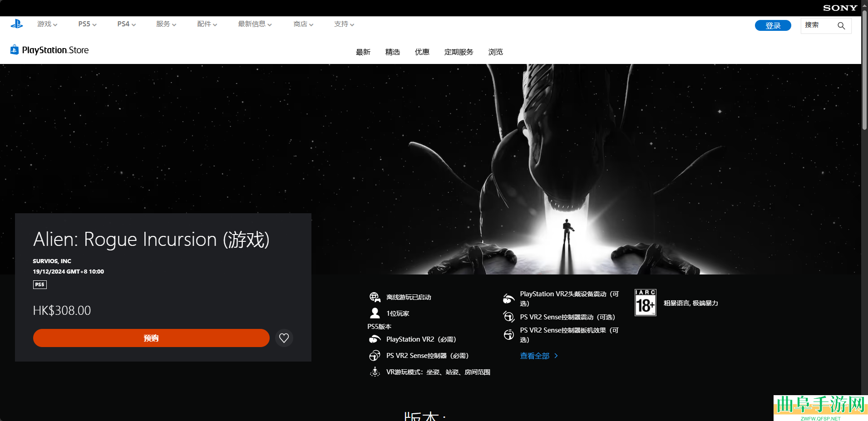Screen dimensions: 868x421
Task: Click the Sense controller trigger effect icon
Action: [x=508, y=335]
